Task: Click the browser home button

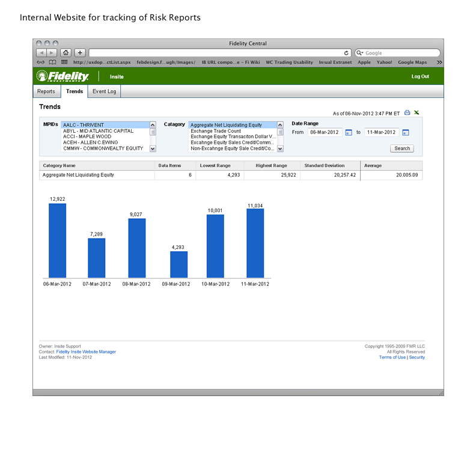Action: click(x=66, y=52)
